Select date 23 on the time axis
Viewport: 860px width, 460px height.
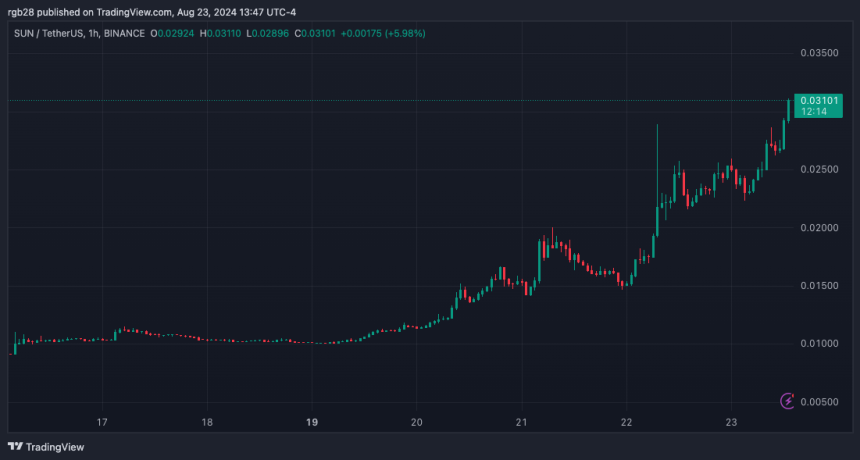(731, 422)
